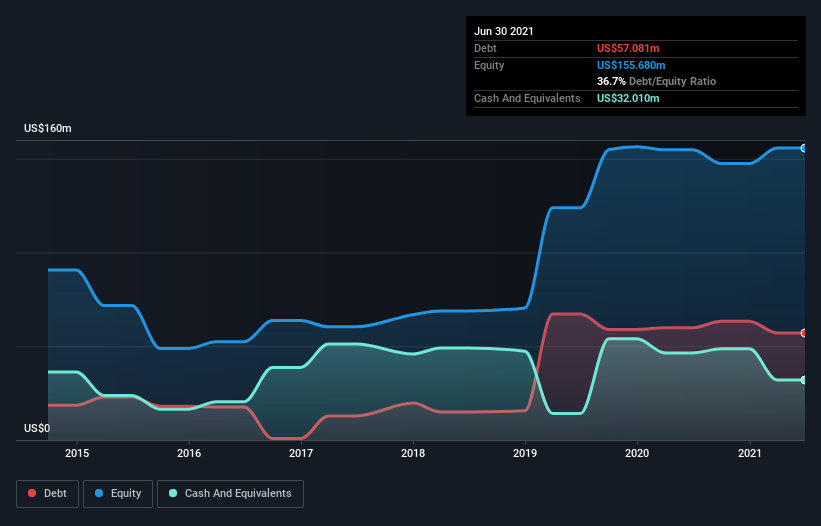Image resolution: width=821 pixels, height=526 pixels.
Task: Click the red Debt endpoint marker
Action: click(x=804, y=333)
